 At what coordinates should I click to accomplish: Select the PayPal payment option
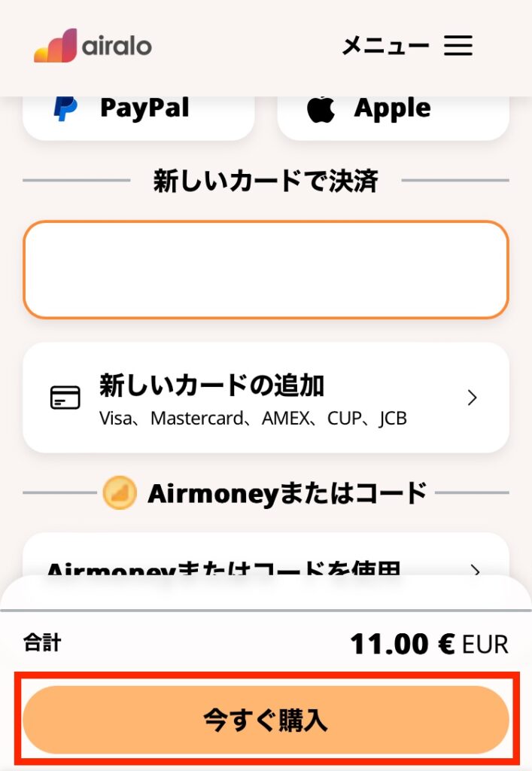pyautogui.click(x=138, y=108)
